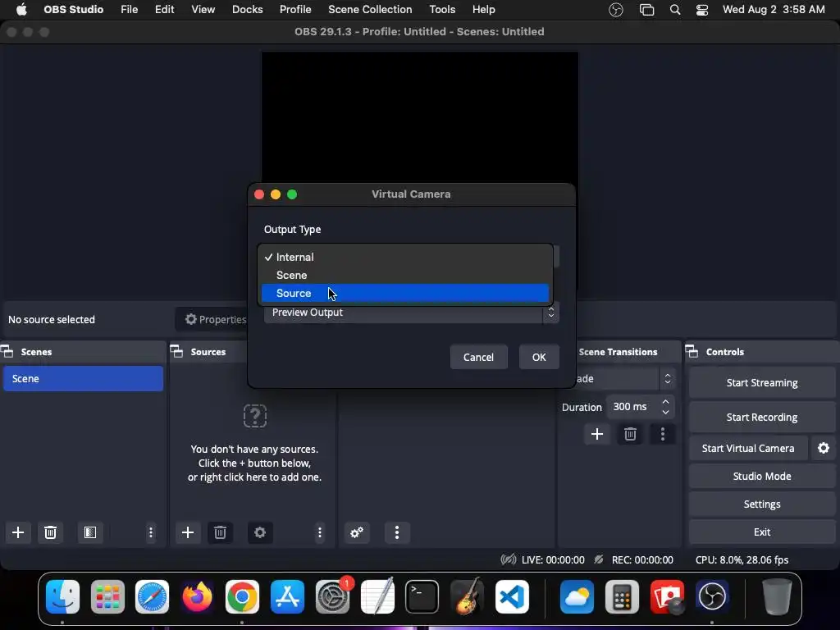The width and height of the screenshot is (840, 630).
Task: Open the File menu
Action: [129, 10]
